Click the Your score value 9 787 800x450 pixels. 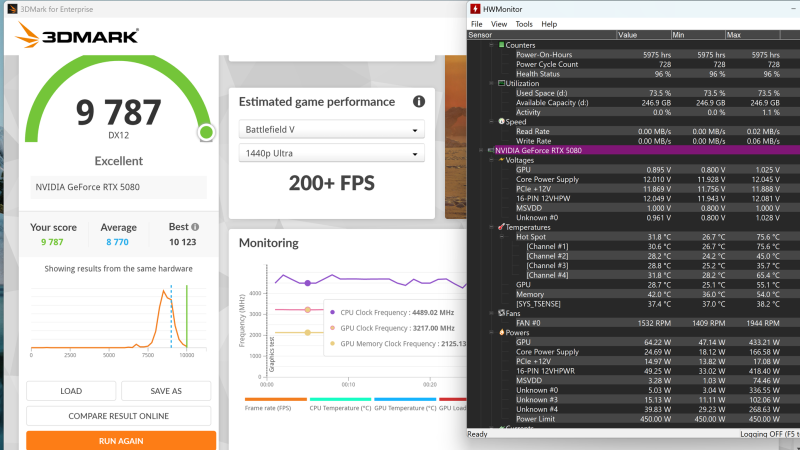(x=52, y=242)
